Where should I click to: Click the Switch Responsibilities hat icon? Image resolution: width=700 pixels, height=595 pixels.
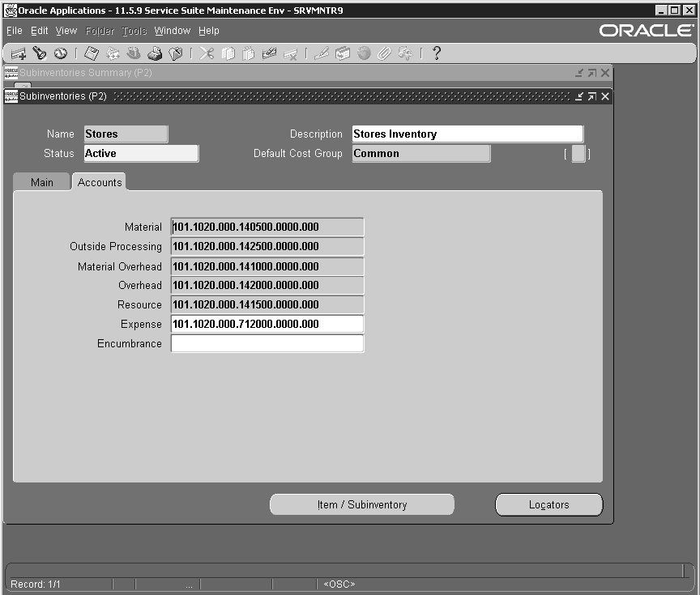pyautogui.click(x=134, y=53)
